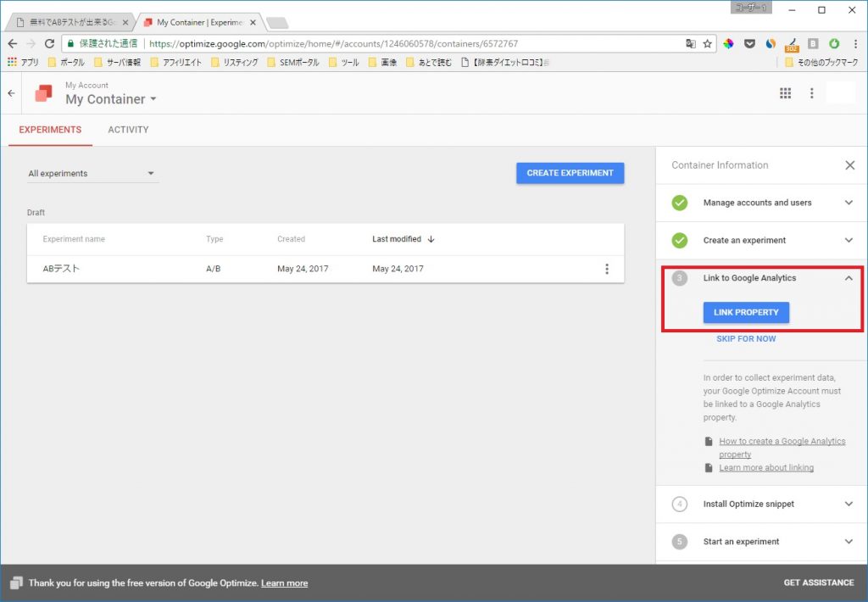Viewport: 868px width, 602px height.
Task: Go back using the Optimize header arrow
Action: [11, 93]
